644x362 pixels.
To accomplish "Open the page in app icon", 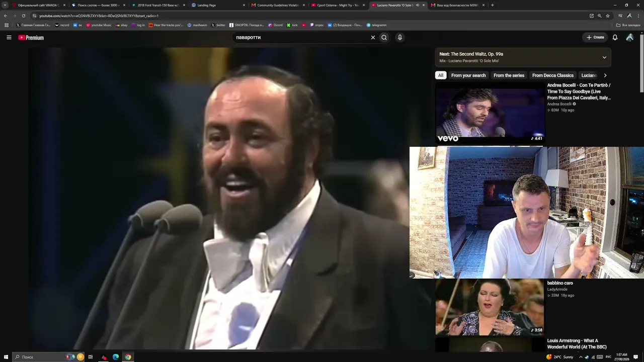I will tap(592, 16).
